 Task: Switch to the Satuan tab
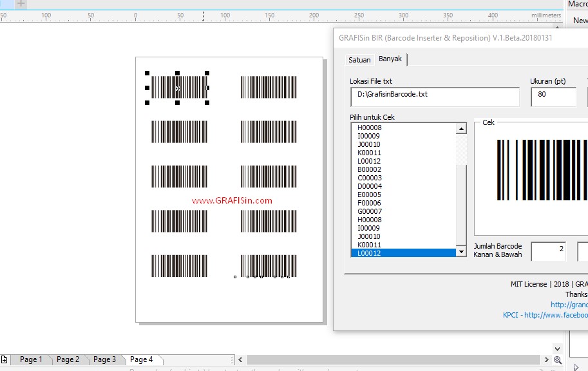[359, 60]
